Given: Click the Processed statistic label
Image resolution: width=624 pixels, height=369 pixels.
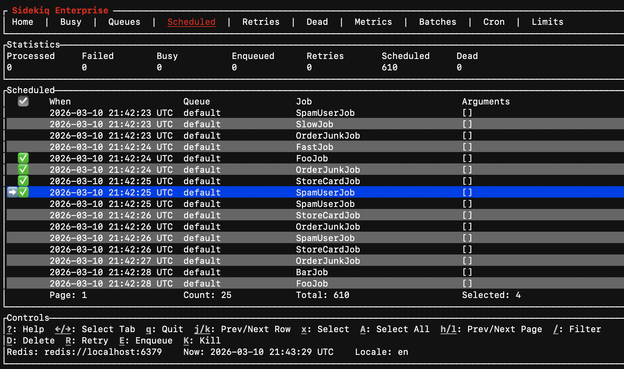Looking at the screenshot, I should click(x=31, y=56).
